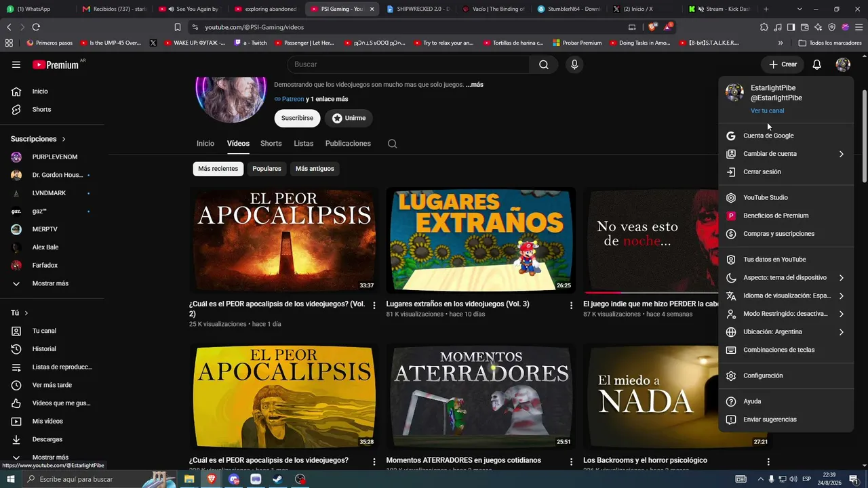Click the Windows Start button
Viewport: 868px width, 488px height.
pyautogui.click(x=11, y=479)
